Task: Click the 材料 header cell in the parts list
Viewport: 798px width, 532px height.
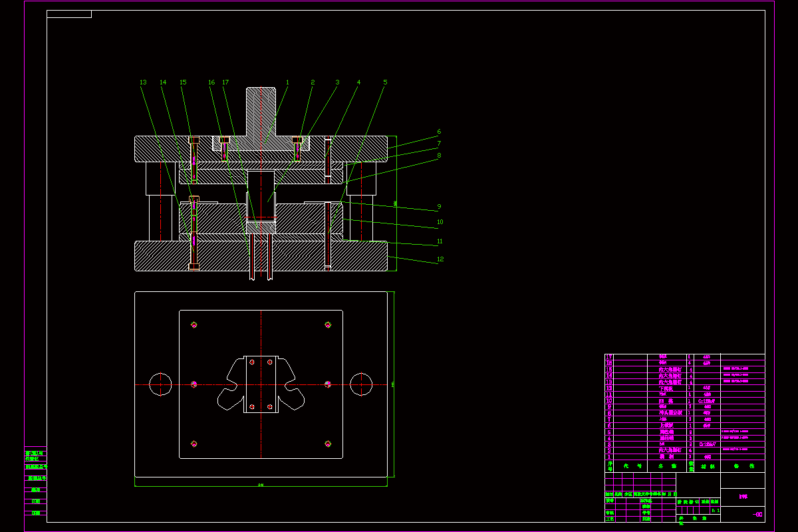Action: (x=708, y=466)
